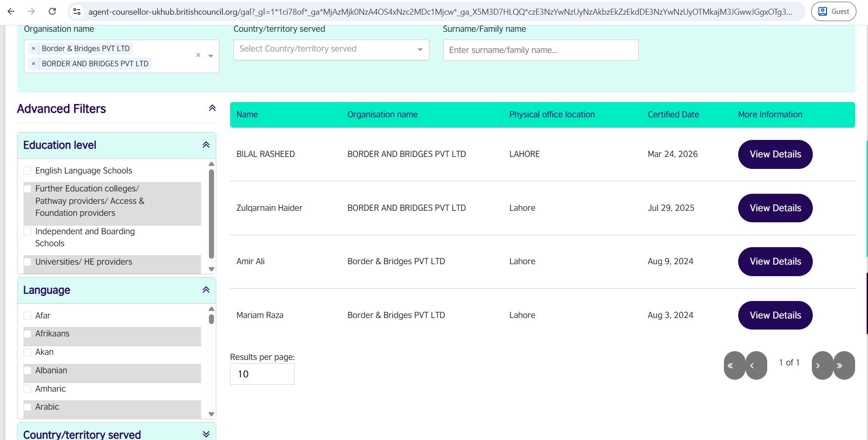
Task: Click the date Aug 3, 2024
Action: coord(670,315)
